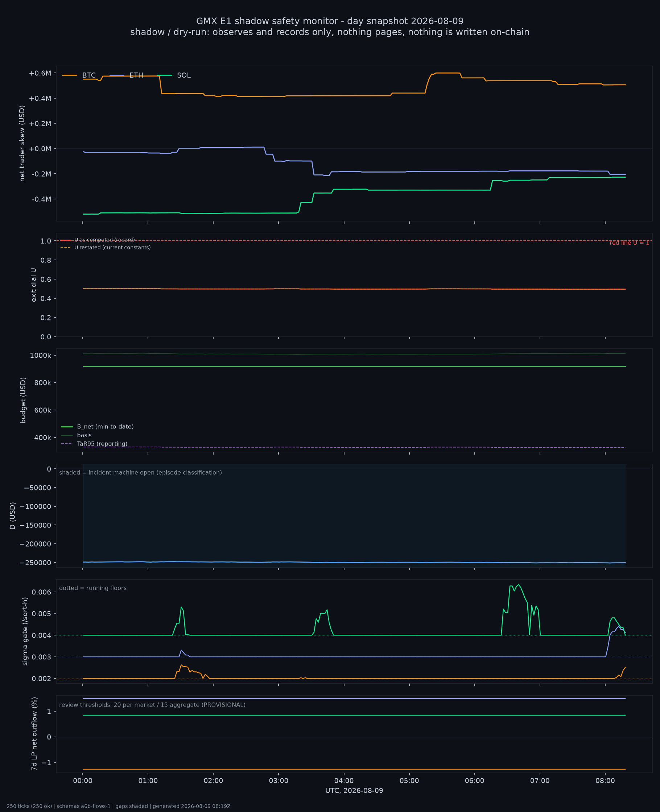Viewport: 660px width, 812px height.
Task: Click the '+0.4M' tick label
Action: click(40, 98)
